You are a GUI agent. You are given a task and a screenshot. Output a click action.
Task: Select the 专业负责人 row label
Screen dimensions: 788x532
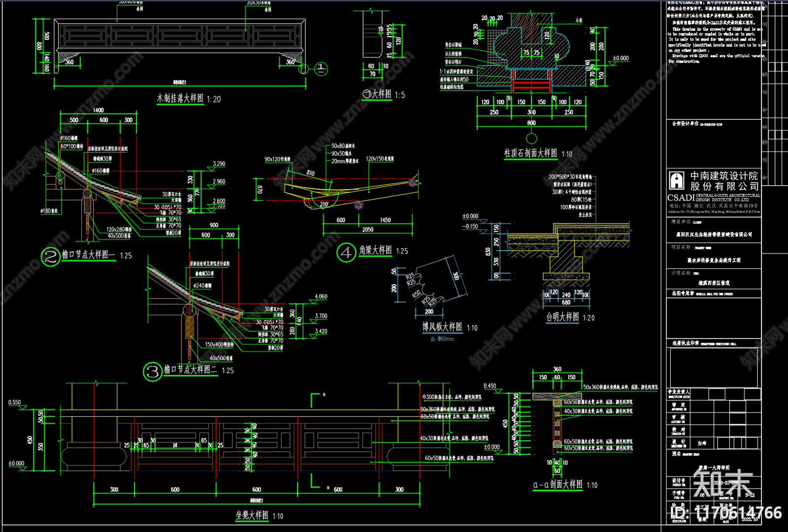679,392
